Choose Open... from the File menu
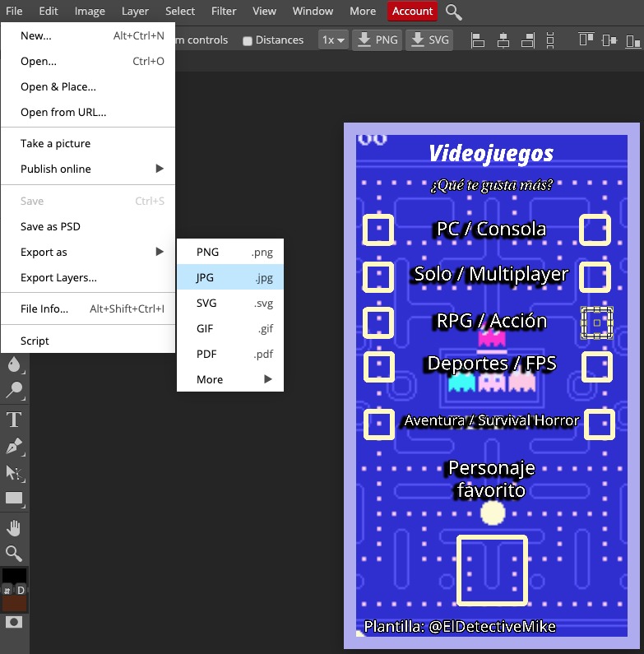Image resolution: width=644 pixels, height=654 pixels. [88, 62]
